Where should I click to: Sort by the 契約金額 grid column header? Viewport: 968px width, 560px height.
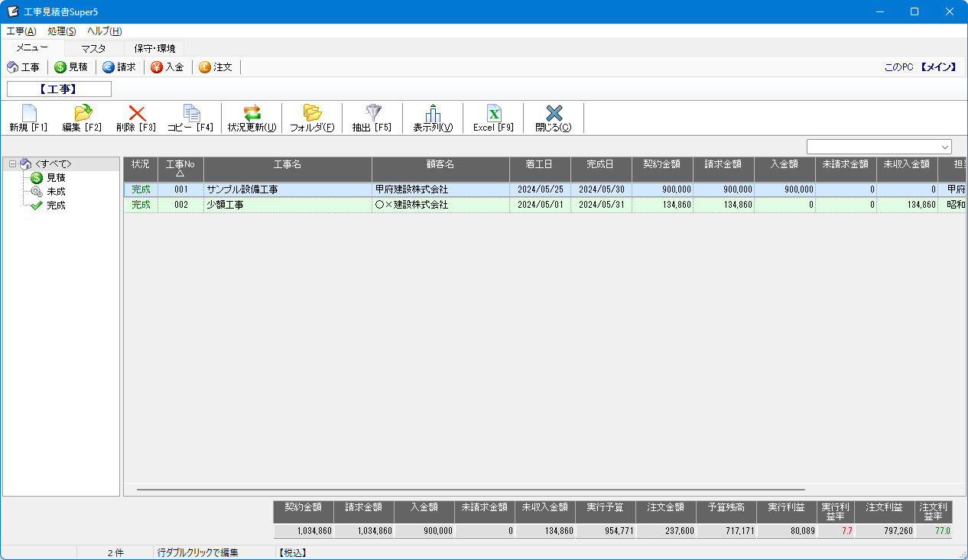pos(662,169)
